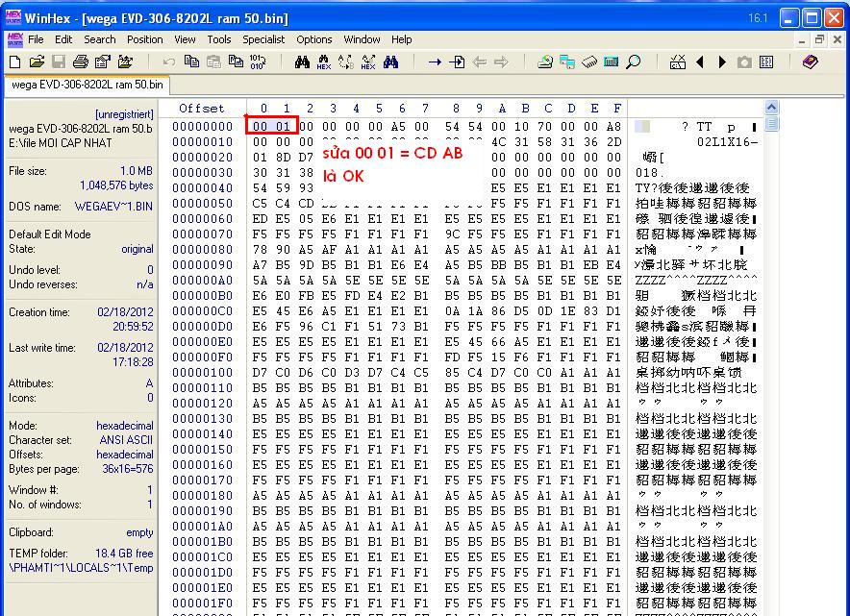Screen dimensions: 850x616
Task: Click offset row label 00000100
Action: click(x=202, y=373)
